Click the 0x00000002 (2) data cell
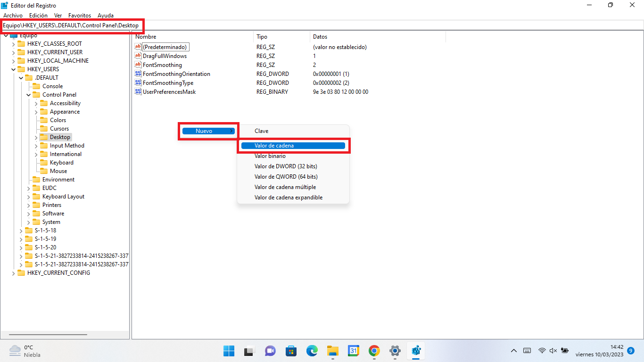Viewport: 644px width, 362px height. (x=331, y=83)
